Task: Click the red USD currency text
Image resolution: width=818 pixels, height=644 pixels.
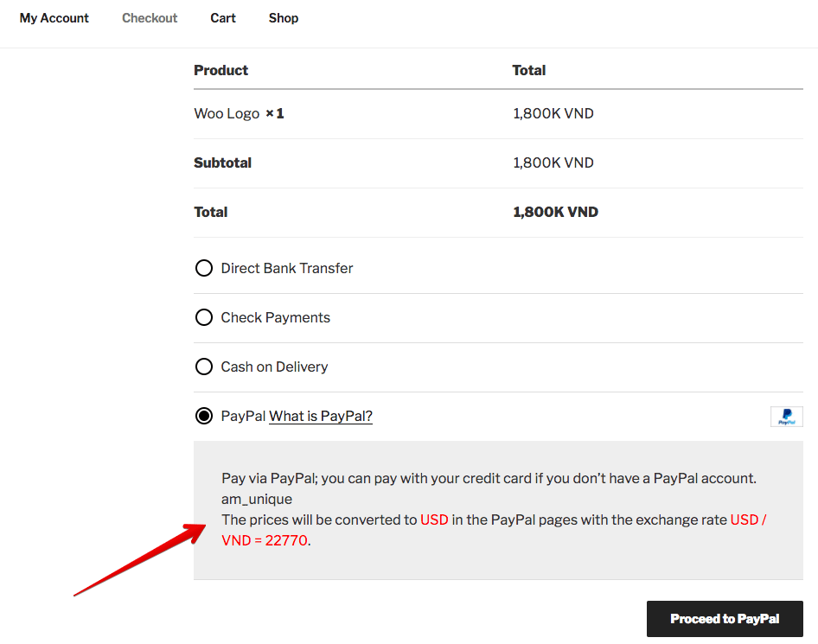Action: click(x=434, y=520)
